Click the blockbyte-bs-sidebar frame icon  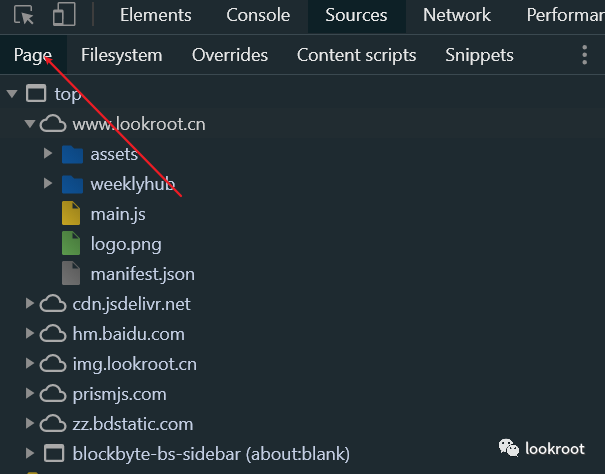pyautogui.click(x=54, y=453)
